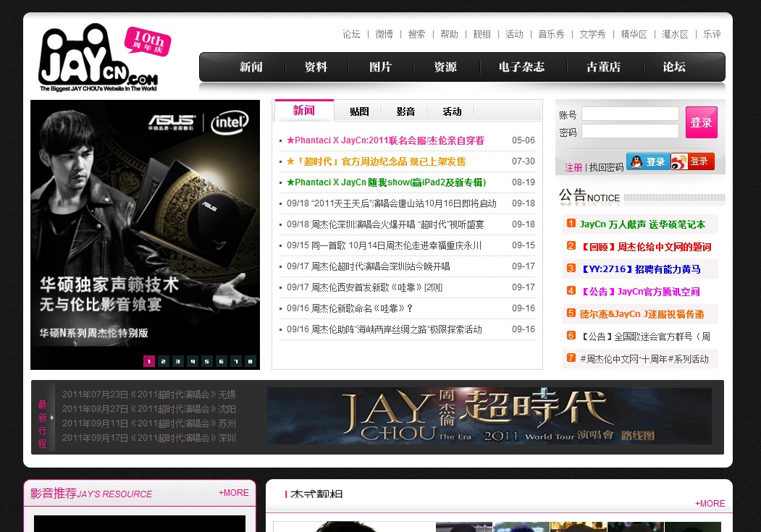The height and width of the screenshot is (532, 761).
Task: Open the 论坛 main navigation item
Action: [x=675, y=67]
